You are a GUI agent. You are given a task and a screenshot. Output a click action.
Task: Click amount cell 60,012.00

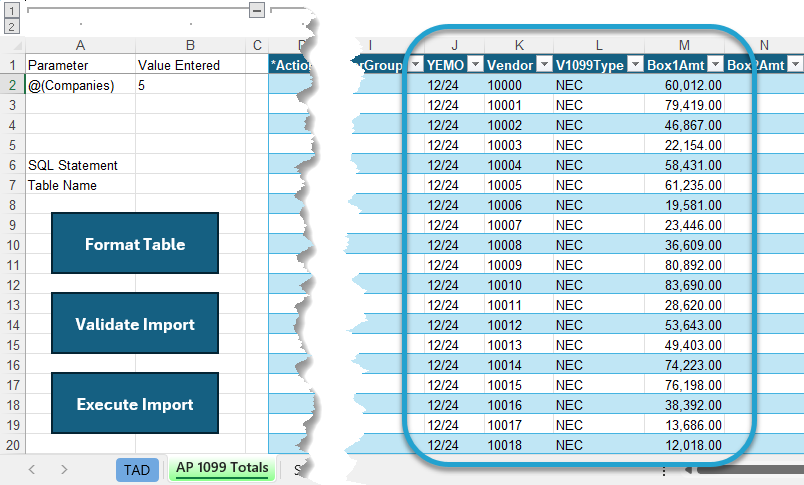[x=684, y=85]
